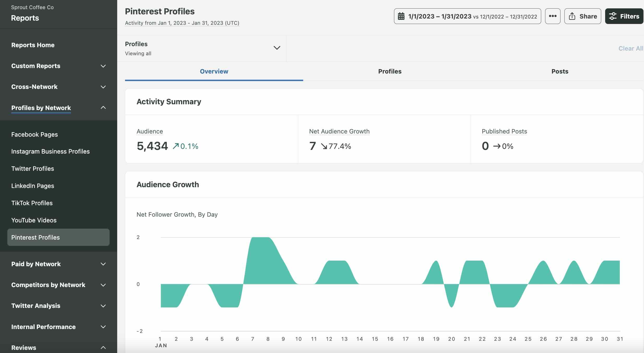644x353 pixels.
Task: Open Reports Home
Action: pyautogui.click(x=33, y=45)
